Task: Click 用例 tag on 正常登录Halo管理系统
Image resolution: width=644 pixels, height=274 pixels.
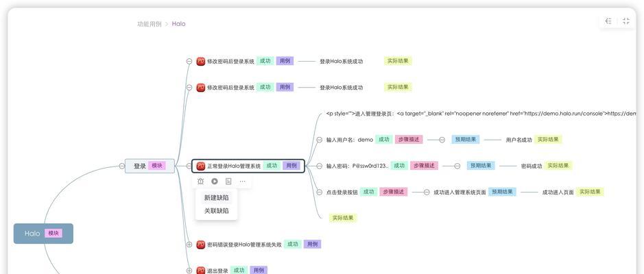Action: 291,166
